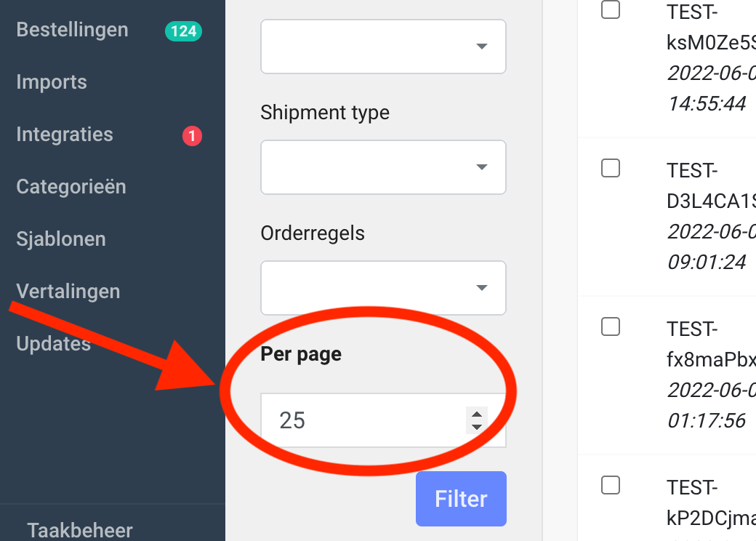
Task: Expand the Orderregels dropdown
Action: pos(383,288)
